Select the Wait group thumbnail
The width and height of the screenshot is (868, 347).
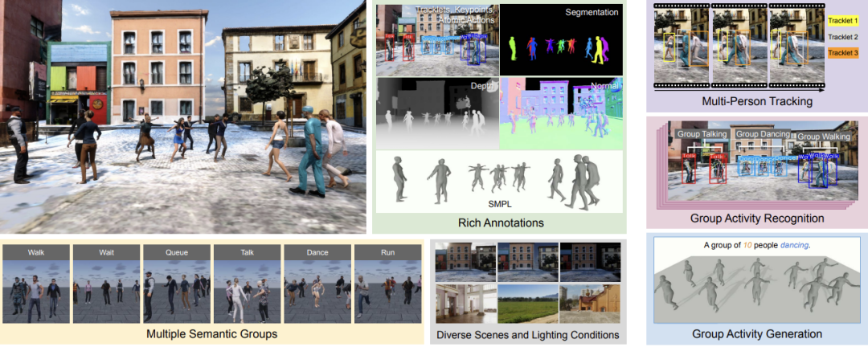point(106,284)
